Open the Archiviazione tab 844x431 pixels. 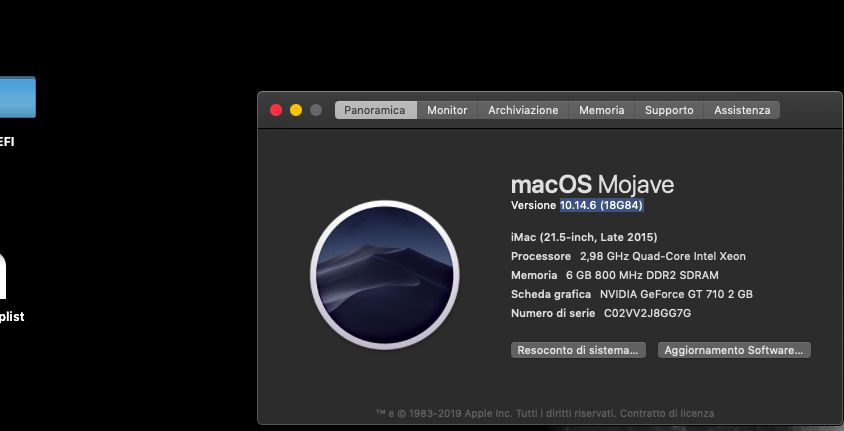coord(523,110)
